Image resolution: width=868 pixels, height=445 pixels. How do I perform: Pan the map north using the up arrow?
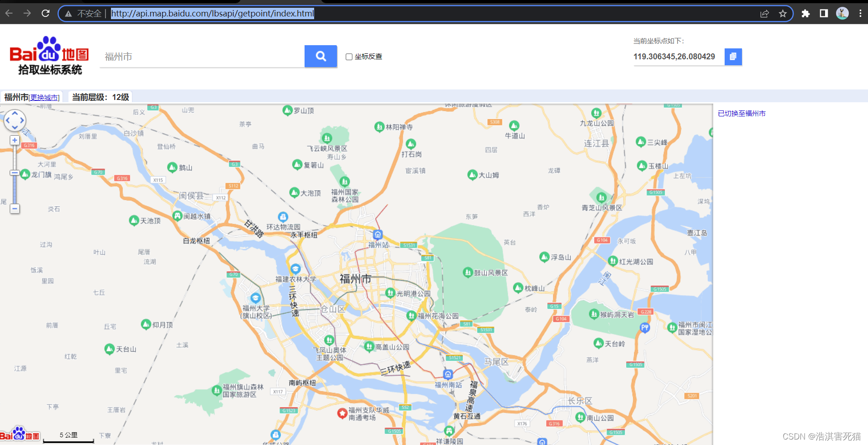coord(15,113)
